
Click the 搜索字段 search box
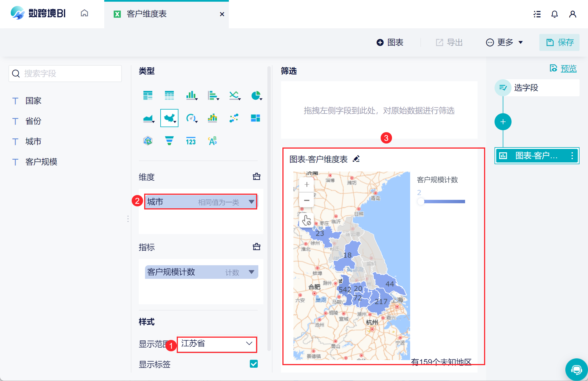(65, 74)
